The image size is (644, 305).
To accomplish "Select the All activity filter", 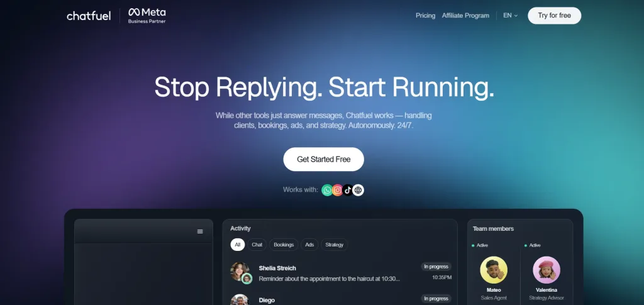I will click(237, 245).
